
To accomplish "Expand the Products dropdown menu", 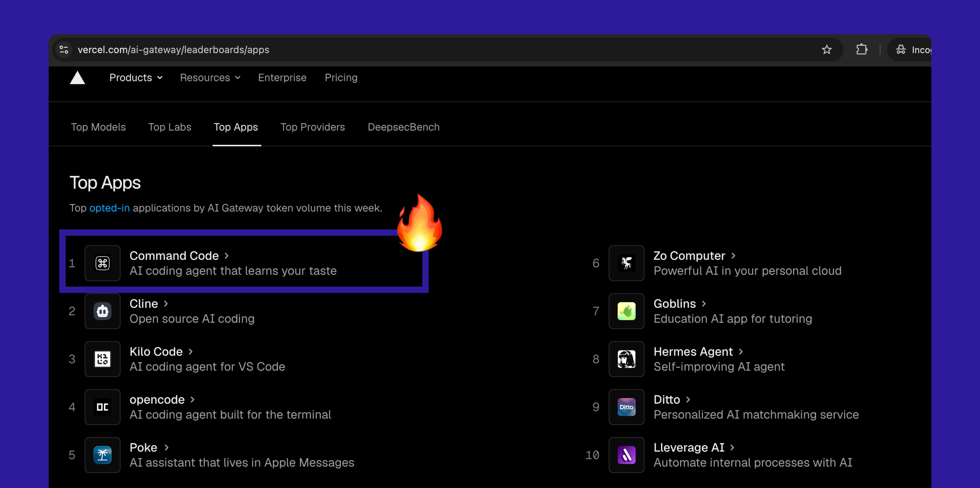I will (x=136, y=78).
